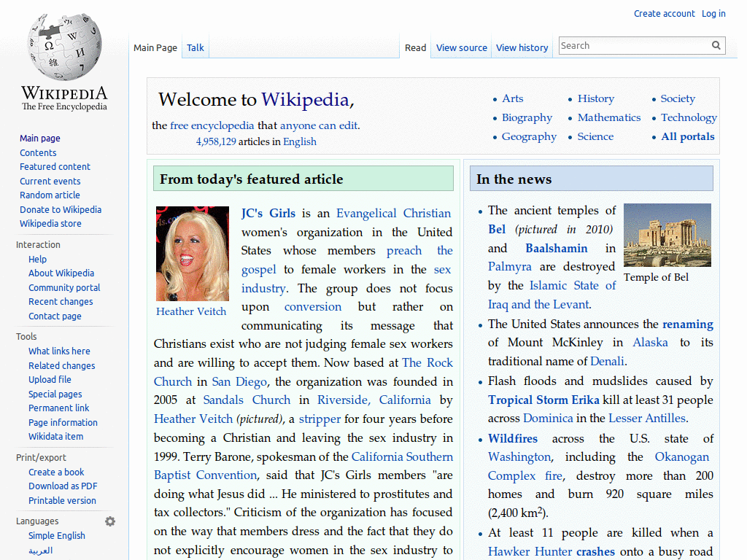Click Donate to Wikipedia

[61, 209]
